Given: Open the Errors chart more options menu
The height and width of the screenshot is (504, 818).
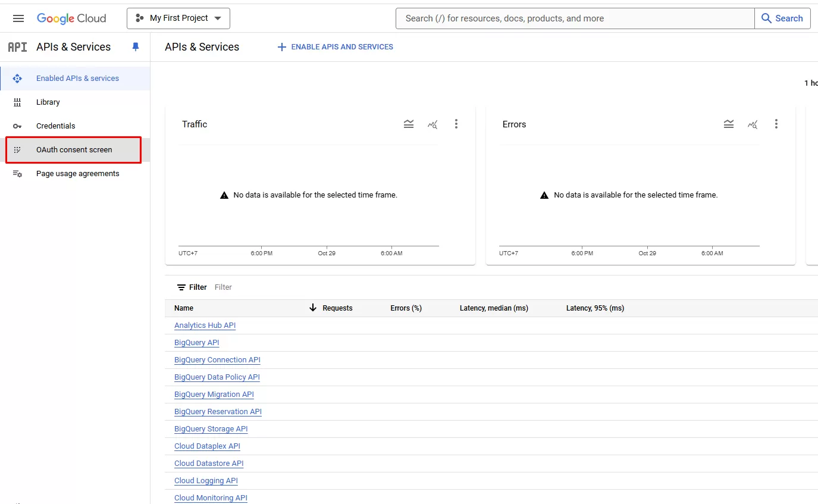Looking at the screenshot, I should click(776, 124).
